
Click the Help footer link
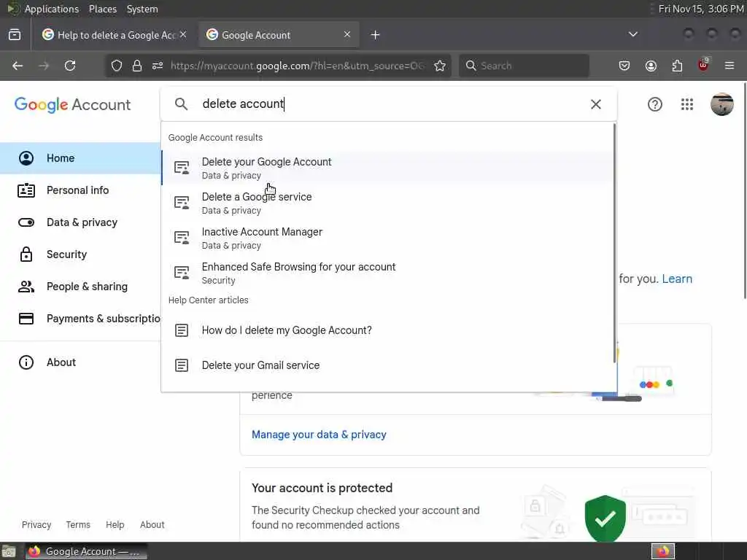pyautogui.click(x=115, y=525)
